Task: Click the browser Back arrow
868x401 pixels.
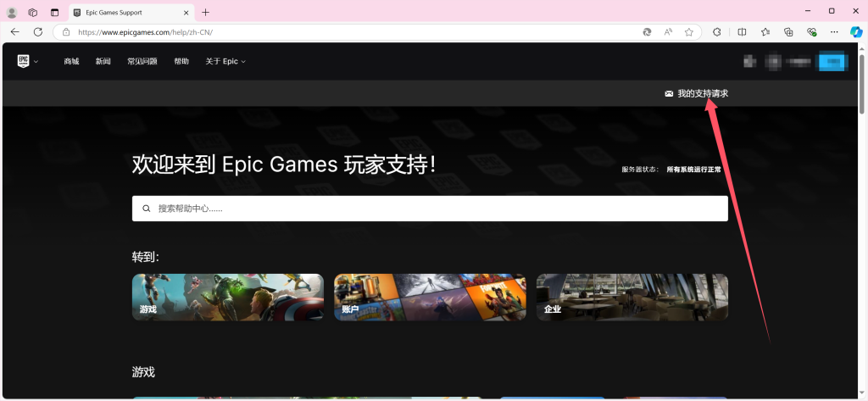Action: point(15,32)
